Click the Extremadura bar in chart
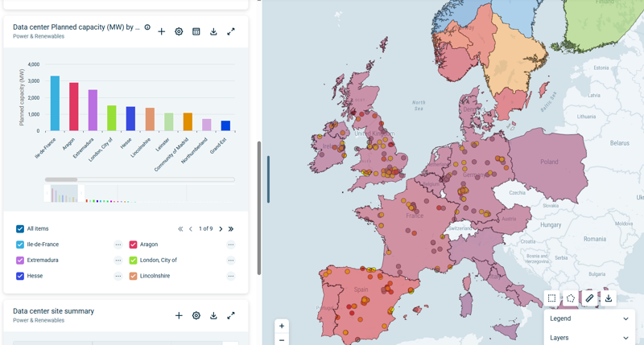 point(93,110)
